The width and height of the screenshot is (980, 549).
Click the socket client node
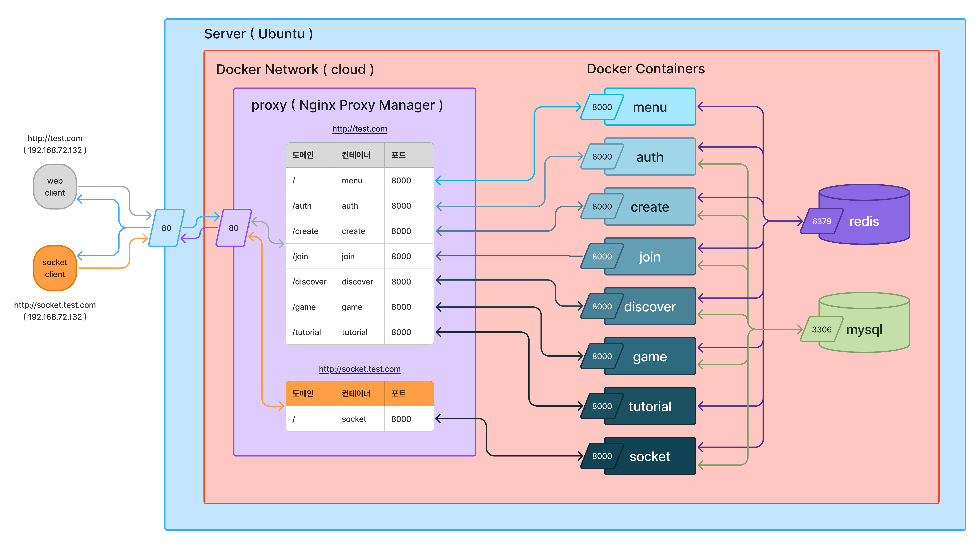[x=55, y=268]
